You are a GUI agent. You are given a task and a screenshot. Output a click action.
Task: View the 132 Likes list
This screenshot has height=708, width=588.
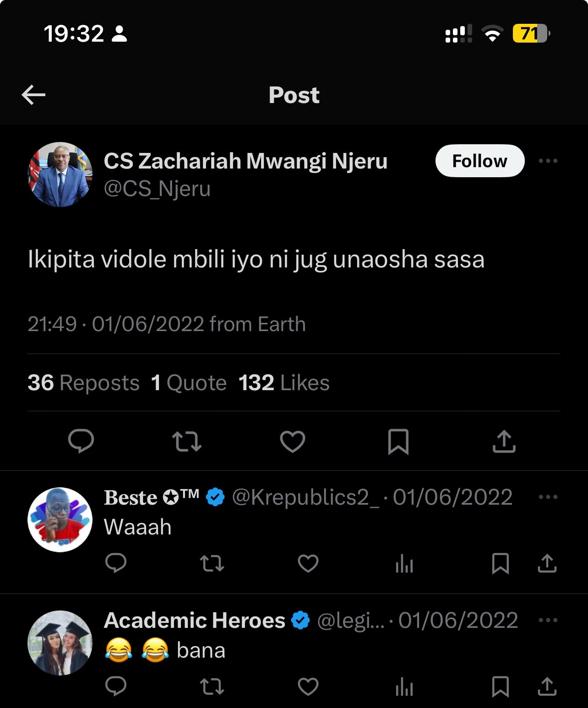(x=284, y=383)
